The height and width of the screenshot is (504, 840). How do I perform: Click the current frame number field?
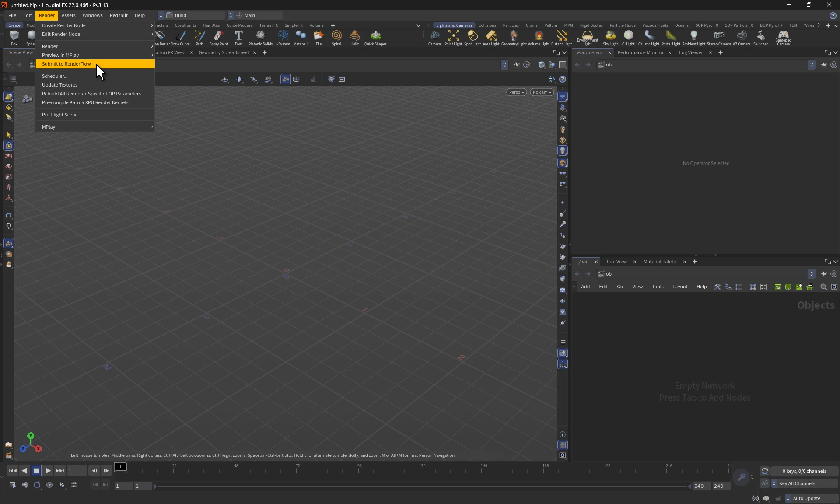pos(77,471)
